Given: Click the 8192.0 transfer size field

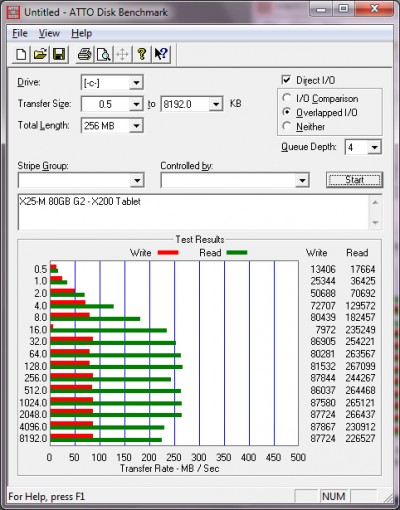Looking at the screenshot, I should [185, 104].
